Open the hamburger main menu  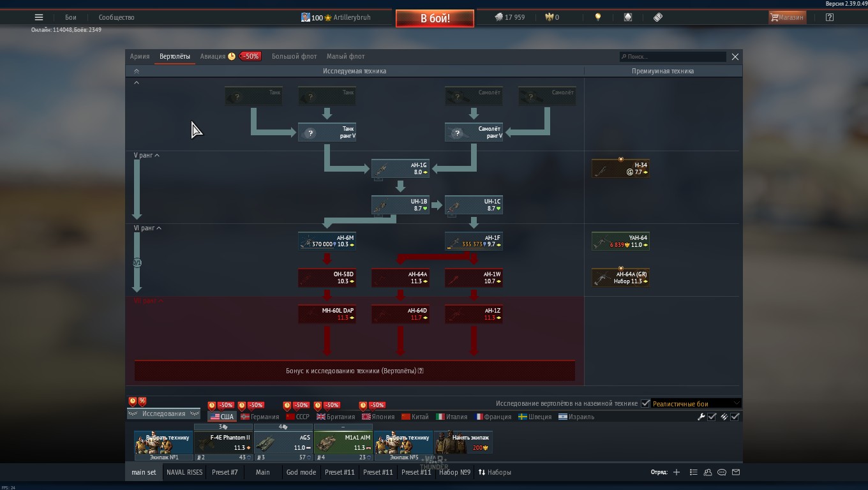[x=39, y=17]
